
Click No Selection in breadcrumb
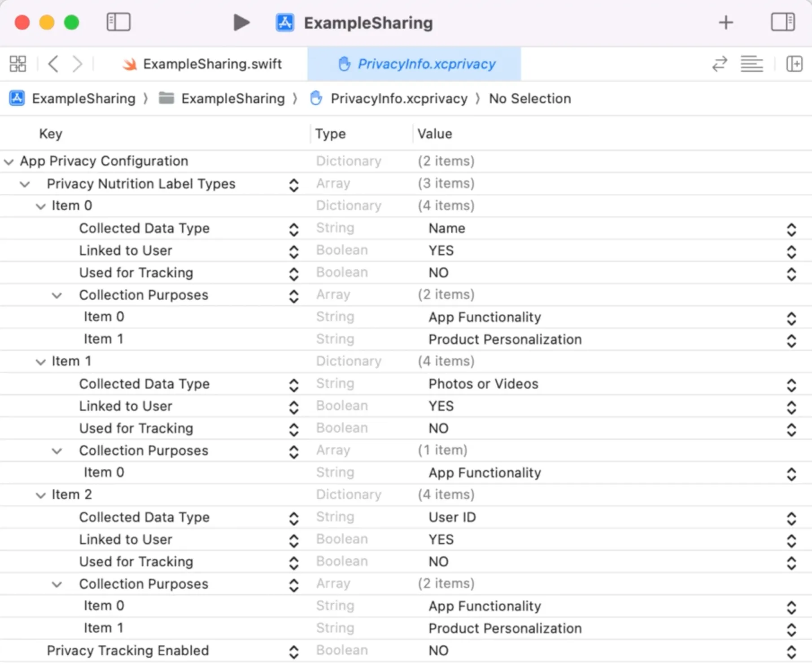[x=530, y=98]
